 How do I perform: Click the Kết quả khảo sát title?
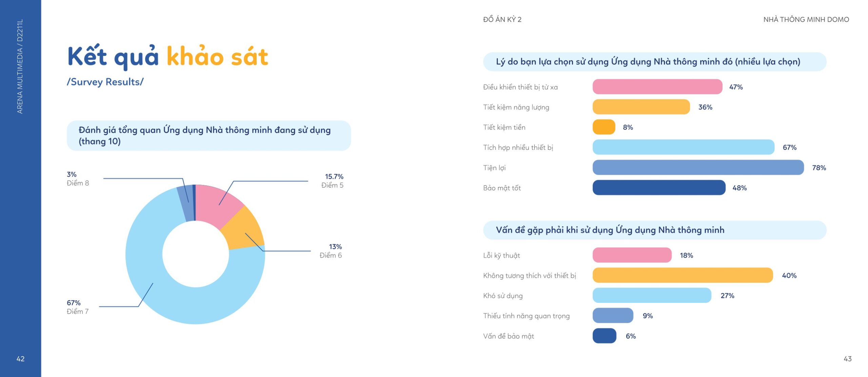(168, 57)
